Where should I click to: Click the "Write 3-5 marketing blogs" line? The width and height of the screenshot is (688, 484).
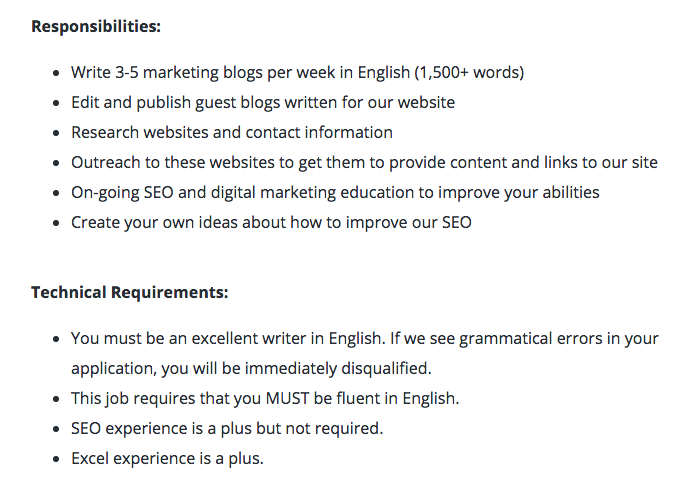point(170,73)
